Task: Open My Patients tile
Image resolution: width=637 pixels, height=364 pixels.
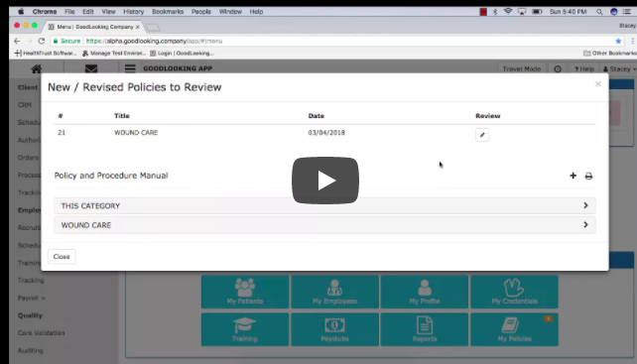Action: (245, 292)
